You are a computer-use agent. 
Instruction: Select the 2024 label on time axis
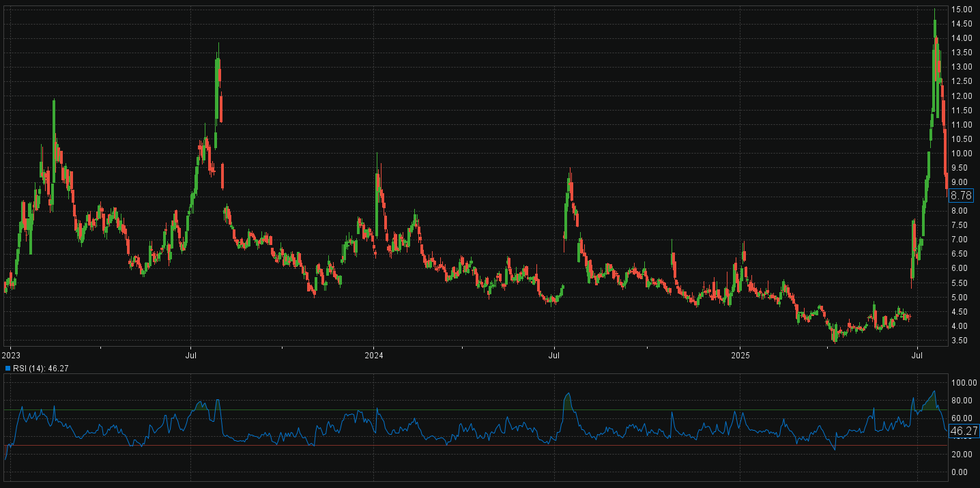374,355
